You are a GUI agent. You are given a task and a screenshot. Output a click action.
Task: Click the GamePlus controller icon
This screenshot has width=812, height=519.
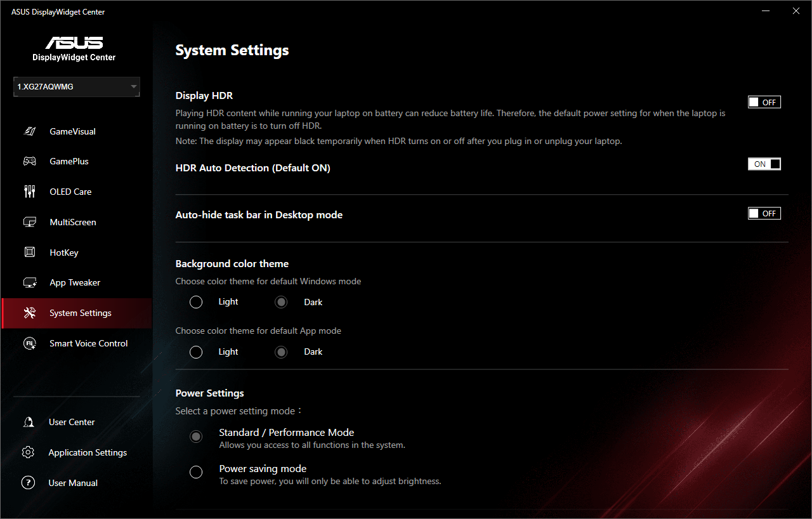pos(29,161)
